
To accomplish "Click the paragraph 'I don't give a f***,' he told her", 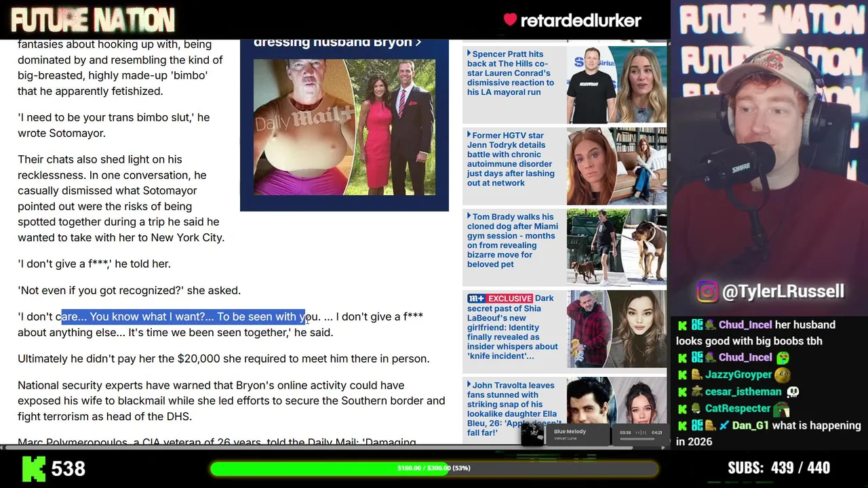I will (x=94, y=264).
